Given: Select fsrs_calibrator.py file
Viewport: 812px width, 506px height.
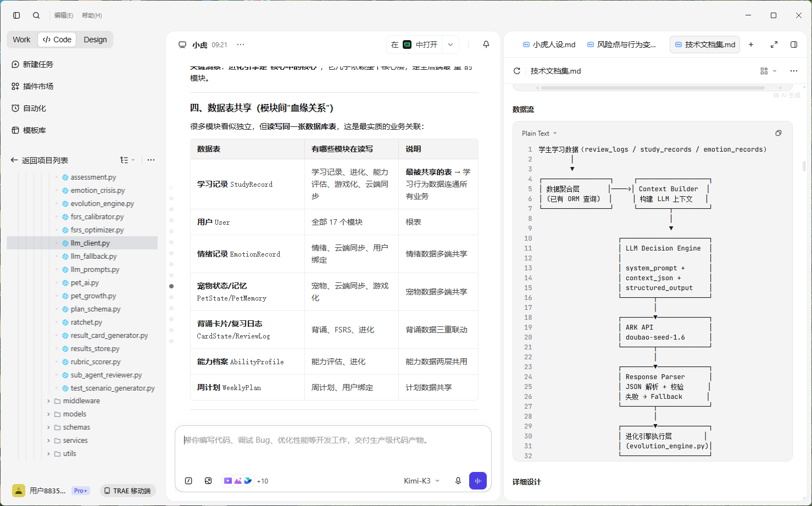Looking at the screenshot, I should [93, 216].
